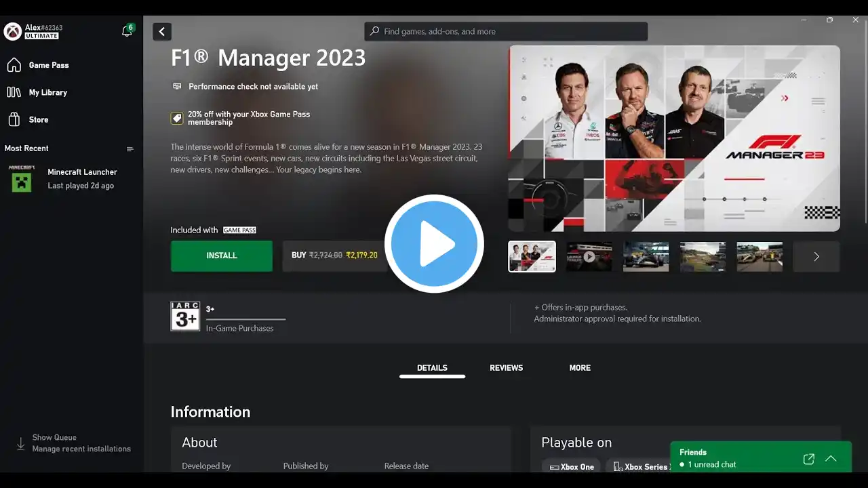Image resolution: width=868 pixels, height=488 pixels.
Task: Expand the Friends panel chevron
Action: point(831,459)
